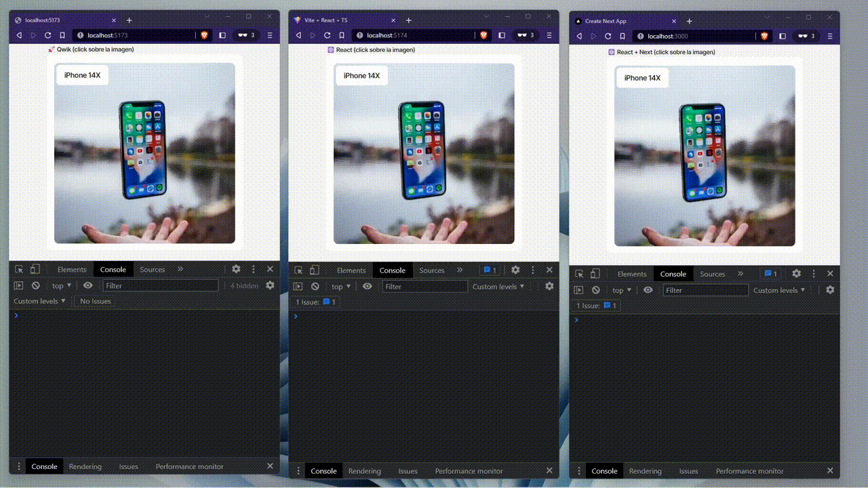The image size is (868, 488).
Task: Open Performance monitor tab in React window
Action: click(469, 471)
